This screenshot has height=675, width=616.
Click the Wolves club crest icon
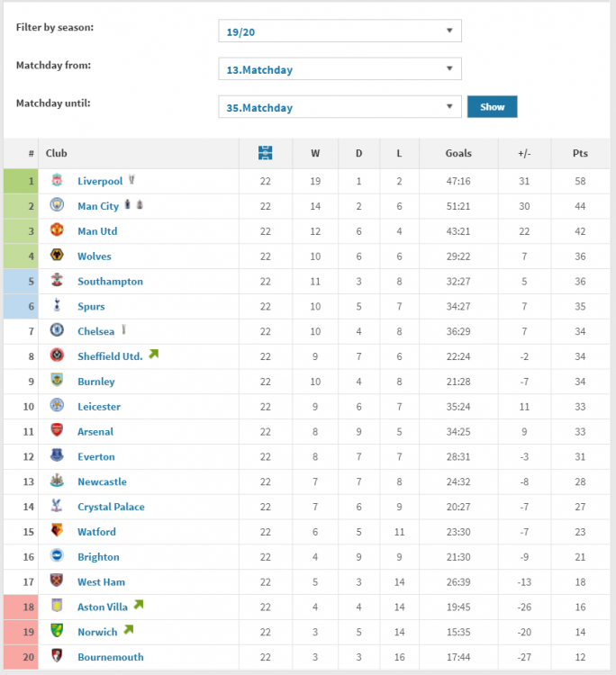point(57,256)
